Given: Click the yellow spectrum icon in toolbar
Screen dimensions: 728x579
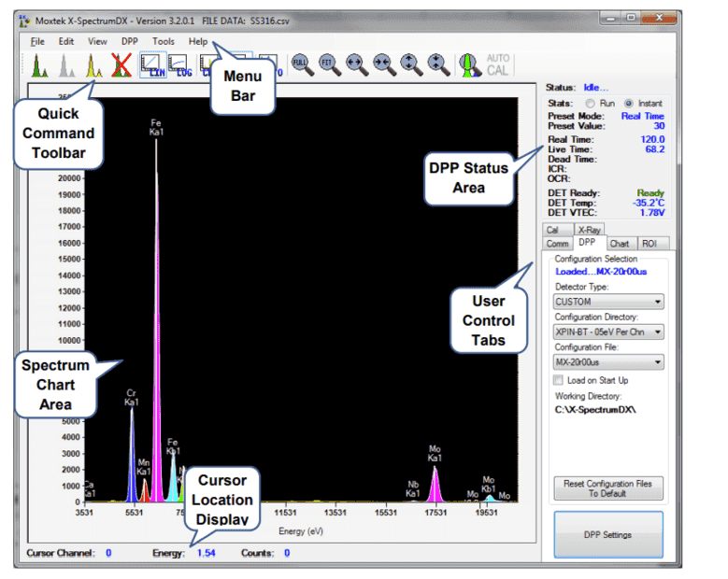Looking at the screenshot, I should [x=94, y=65].
